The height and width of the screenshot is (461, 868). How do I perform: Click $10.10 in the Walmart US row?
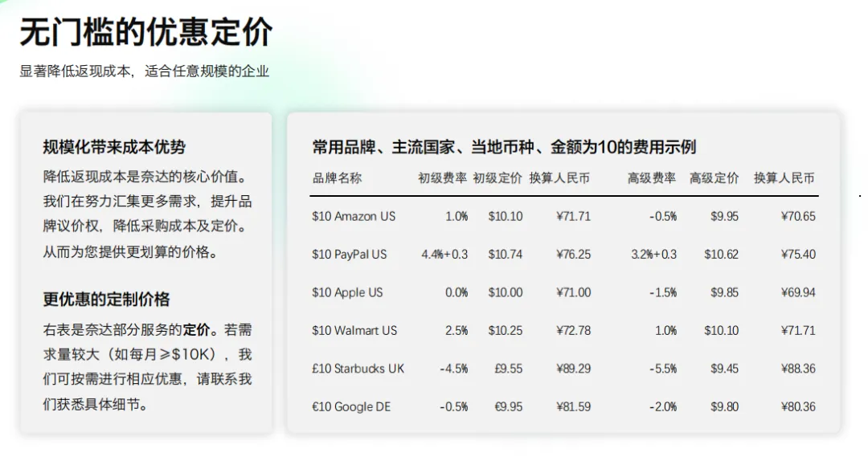(721, 331)
